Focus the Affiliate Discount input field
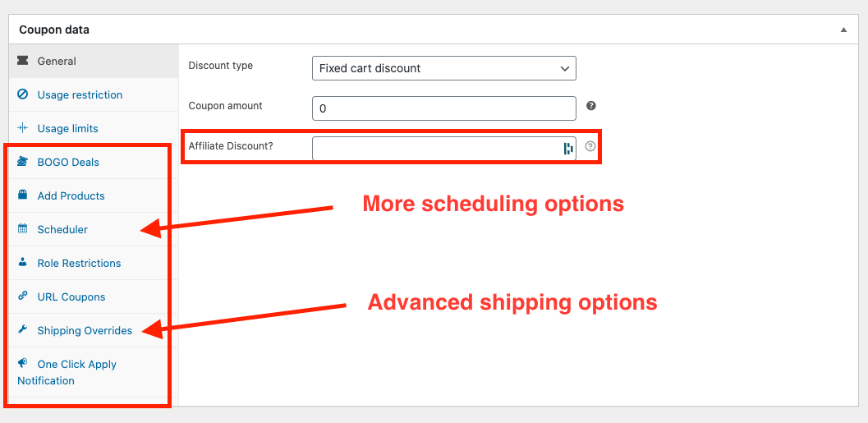 (435, 148)
